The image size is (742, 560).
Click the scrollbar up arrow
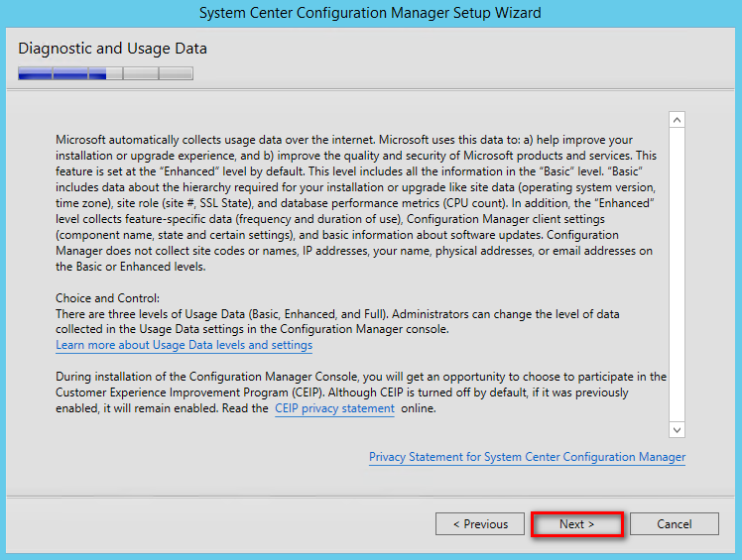tap(678, 120)
